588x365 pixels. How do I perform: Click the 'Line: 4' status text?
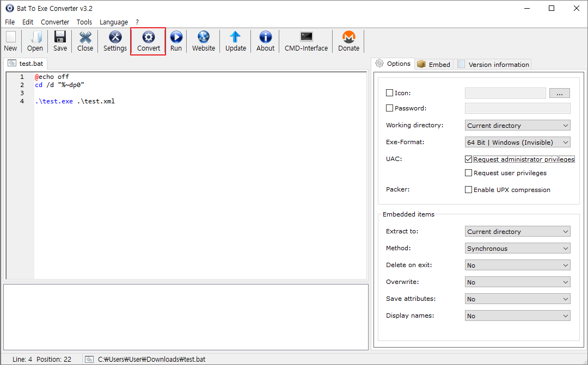coord(22,360)
